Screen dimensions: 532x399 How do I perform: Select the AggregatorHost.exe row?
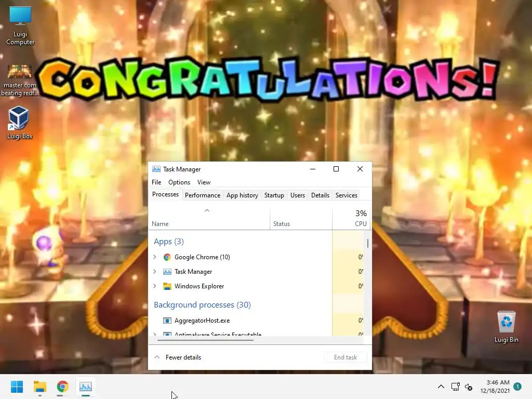(x=256, y=321)
